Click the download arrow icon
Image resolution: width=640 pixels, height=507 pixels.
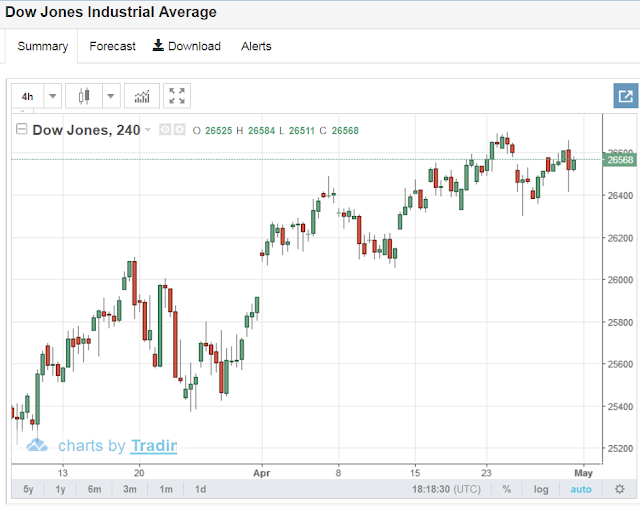pyautogui.click(x=158, y=45)
